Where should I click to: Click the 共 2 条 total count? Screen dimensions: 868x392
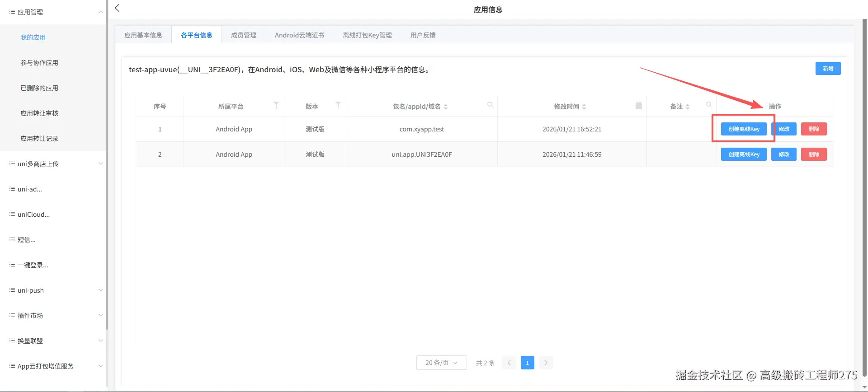485,363
